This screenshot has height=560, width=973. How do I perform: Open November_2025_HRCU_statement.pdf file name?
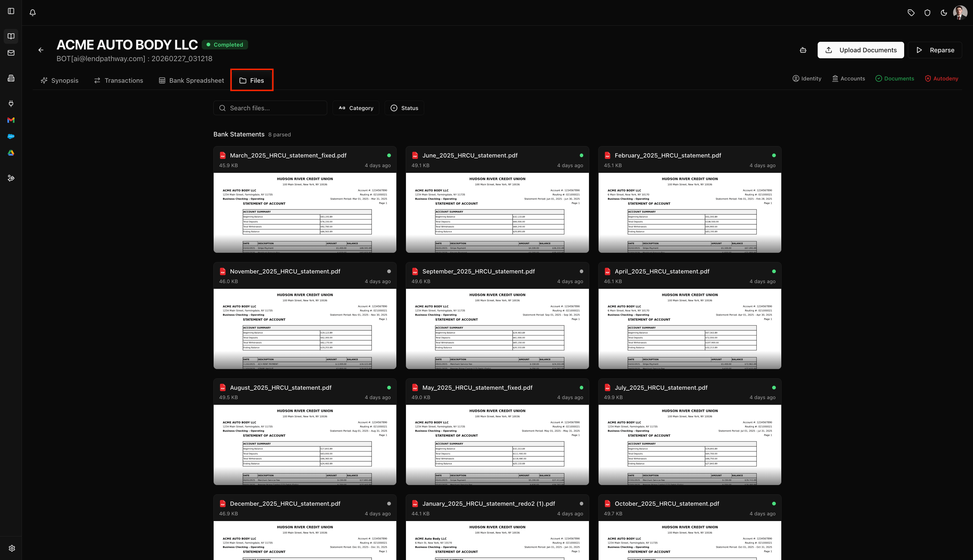[x=285, y=271]
